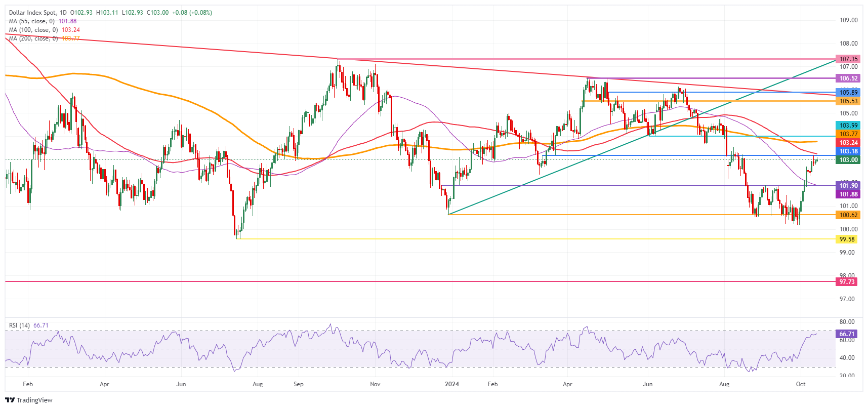Select the Dollar Index Spot title legend
Image resolution: width=868 pixels, height=409 pixels.
(x=38, y=13)
